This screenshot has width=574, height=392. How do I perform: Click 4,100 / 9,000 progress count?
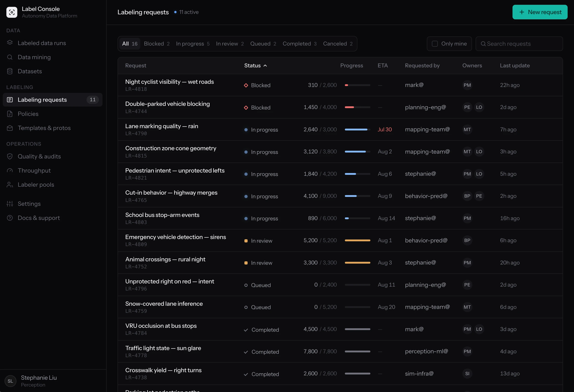320,196
